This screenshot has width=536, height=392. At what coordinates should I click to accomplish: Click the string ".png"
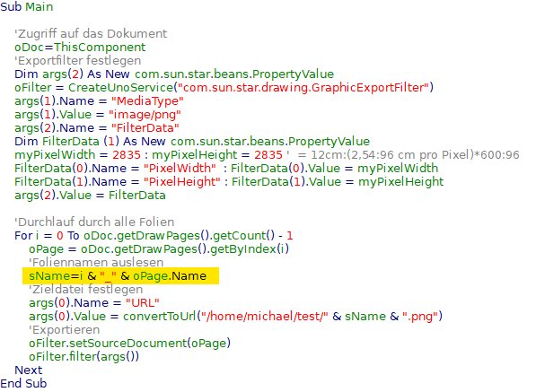[420, 317]
